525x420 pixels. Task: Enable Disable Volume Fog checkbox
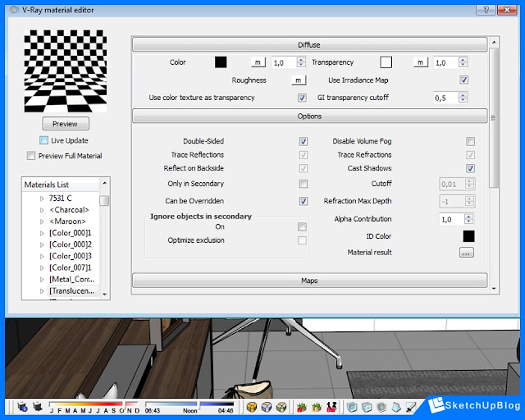(x=470, y=141)
